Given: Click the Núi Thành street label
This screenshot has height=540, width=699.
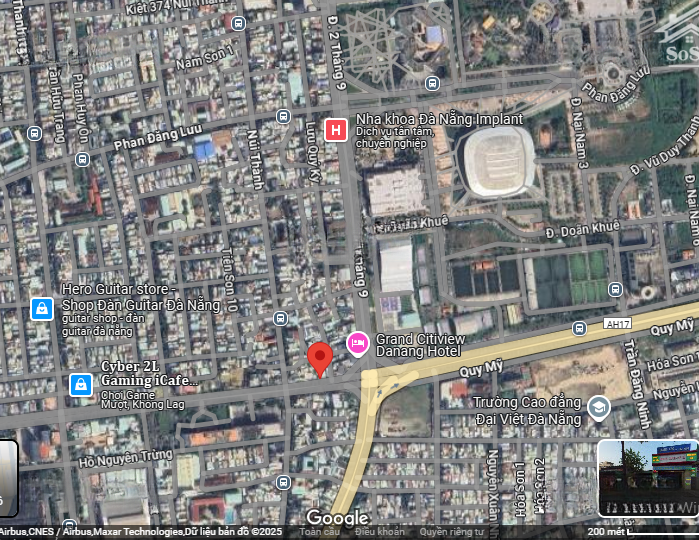Looking at the screenshot, I should coord(255,159).
